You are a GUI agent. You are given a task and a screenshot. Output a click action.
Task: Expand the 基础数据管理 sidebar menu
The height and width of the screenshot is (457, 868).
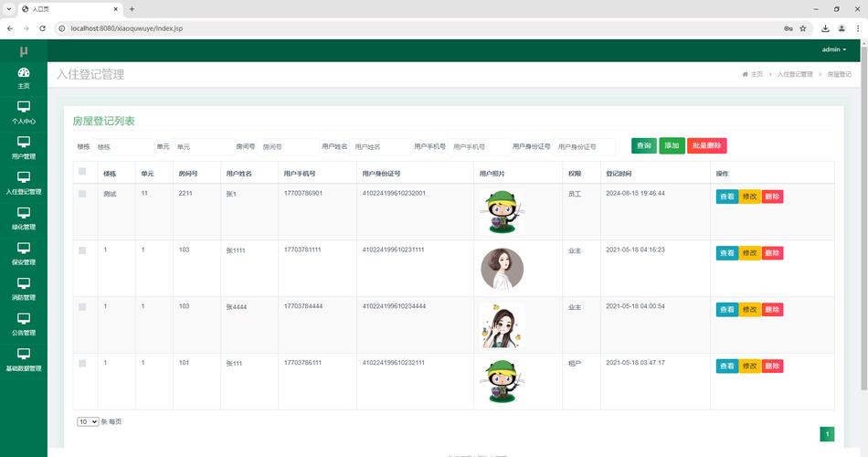[x=24, y=358]
